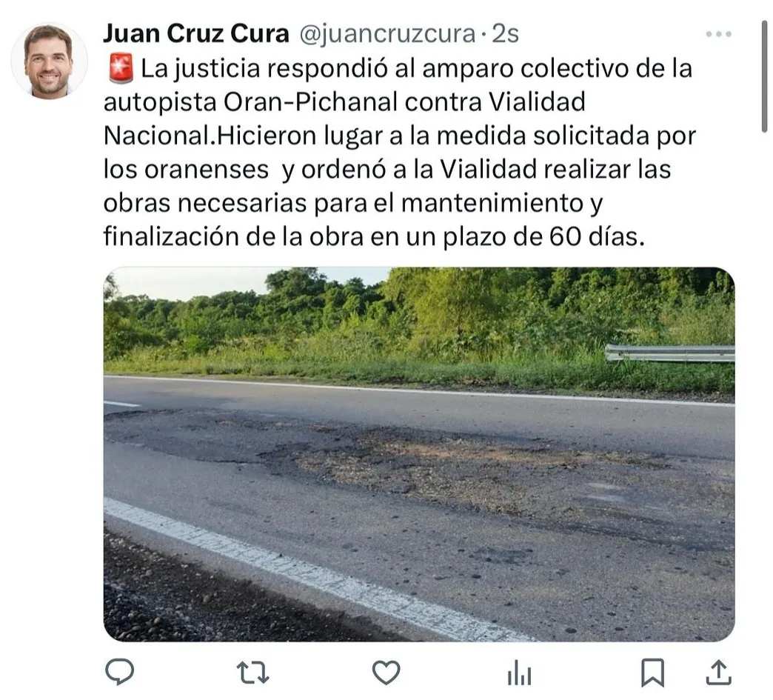
Task: Click the red siren emoji in tweet
Action: [x=121, y=69]
